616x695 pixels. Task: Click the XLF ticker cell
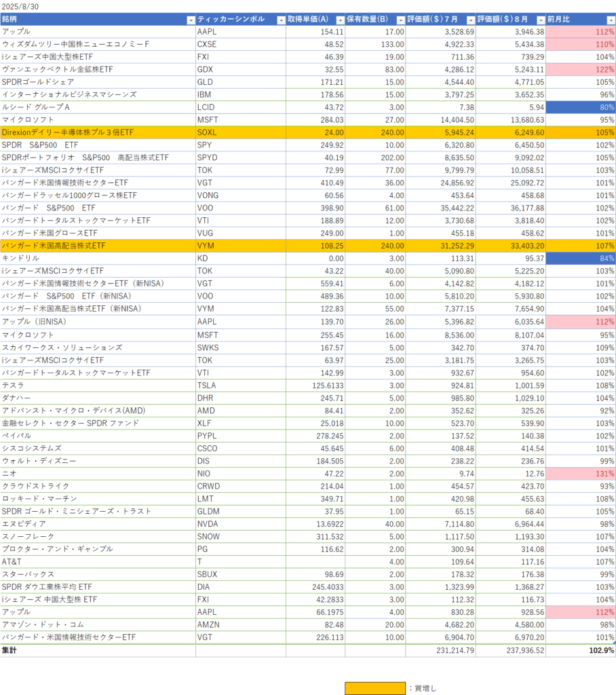coord(241,424)
